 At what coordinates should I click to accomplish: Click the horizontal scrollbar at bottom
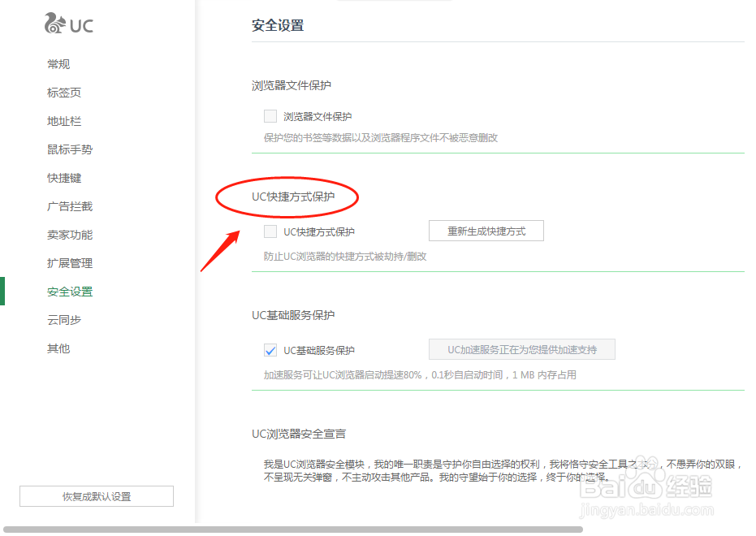293,530
